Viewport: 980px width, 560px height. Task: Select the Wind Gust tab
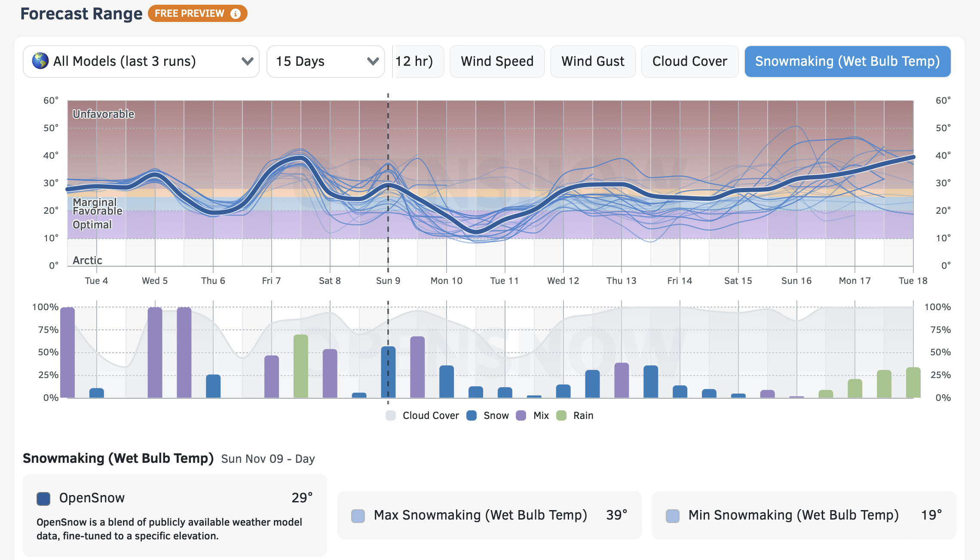[x=593, y=62]
